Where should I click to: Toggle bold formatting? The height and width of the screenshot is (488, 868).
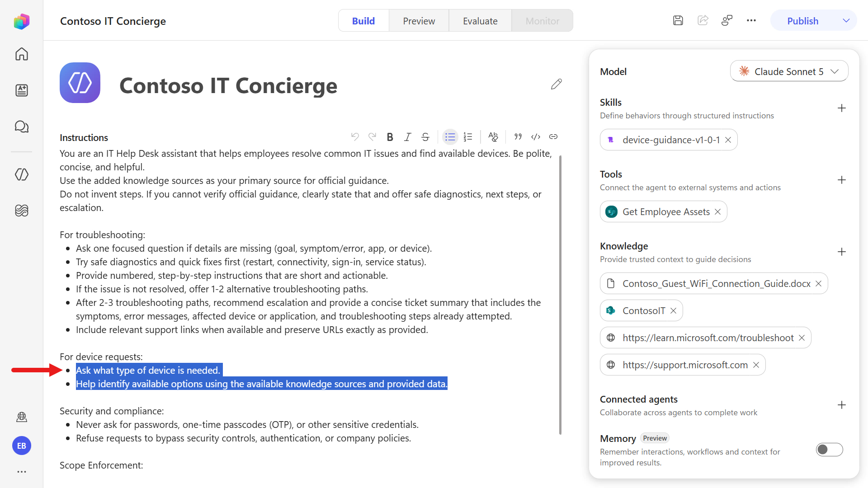390,137
